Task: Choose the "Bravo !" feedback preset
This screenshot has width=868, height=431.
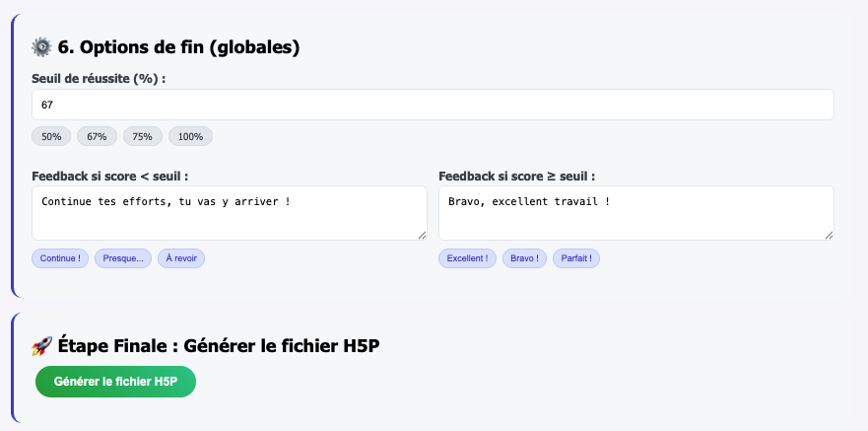Action: coord(524,258)
